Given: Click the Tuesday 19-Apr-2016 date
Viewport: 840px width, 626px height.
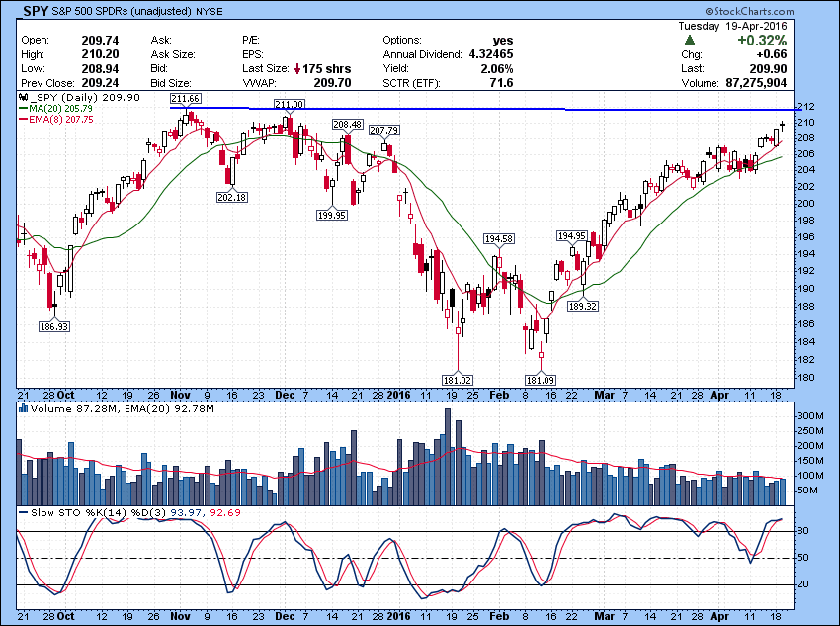Looking at the screenshot, I should (732, 26).
